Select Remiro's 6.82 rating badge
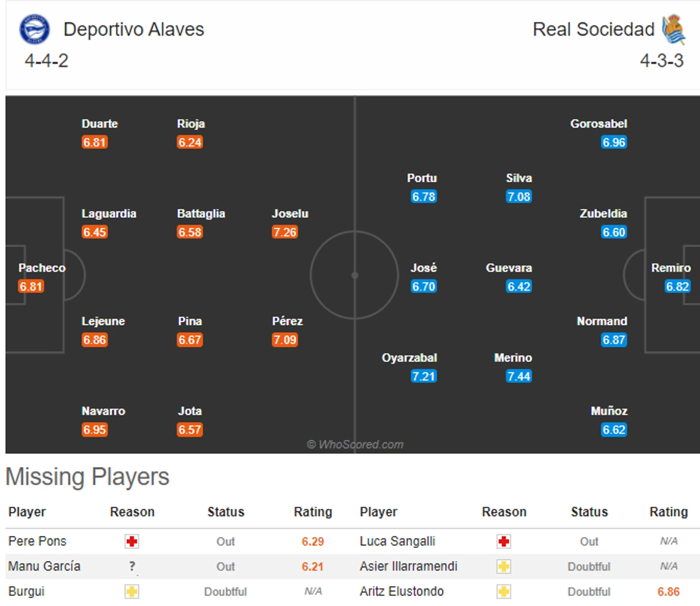This screenshot has height=606, width=700. tap(677, 287)
